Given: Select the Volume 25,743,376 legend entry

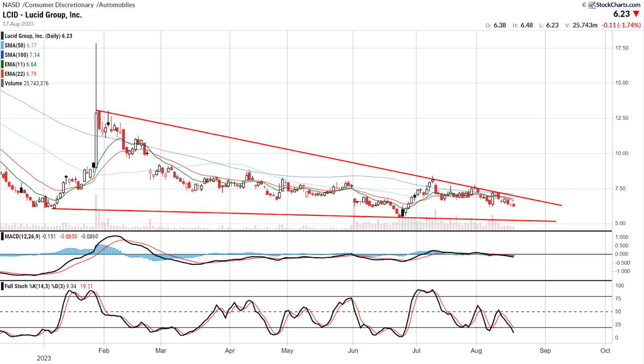Looking at the screenshot, I should tap(27, 83).
